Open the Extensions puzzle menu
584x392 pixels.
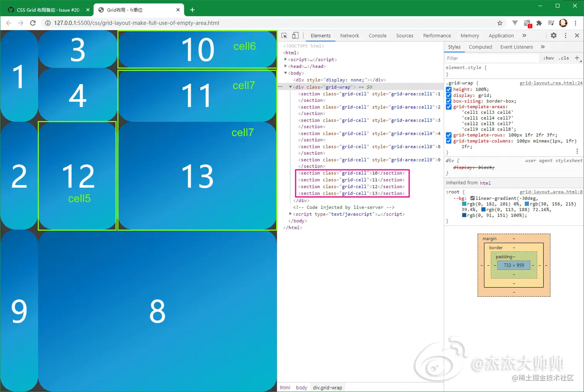point(539,23)
